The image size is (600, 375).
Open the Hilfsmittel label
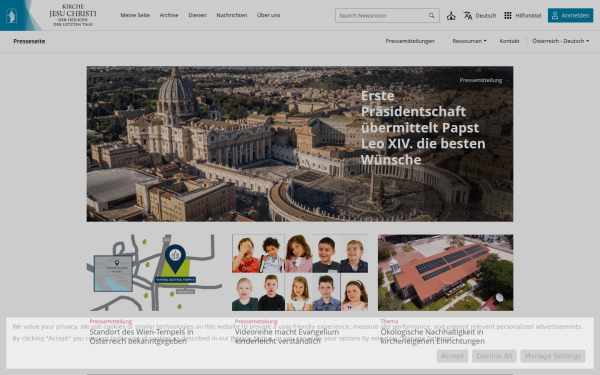point(528,16)
